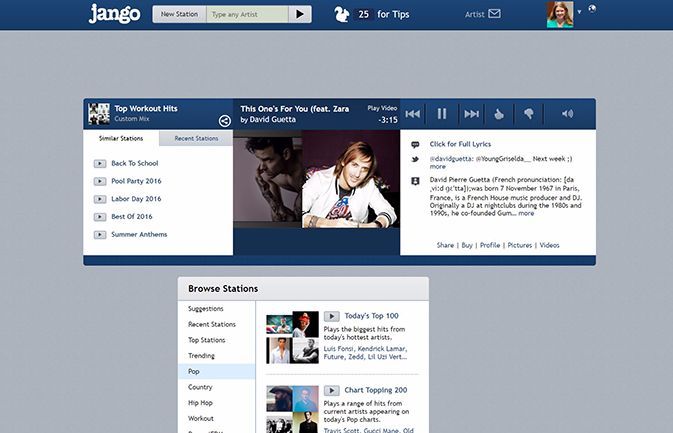Select Recent Stations in Browse sidebar
Viewport: 673px width, 433px height.
[212, 324]
